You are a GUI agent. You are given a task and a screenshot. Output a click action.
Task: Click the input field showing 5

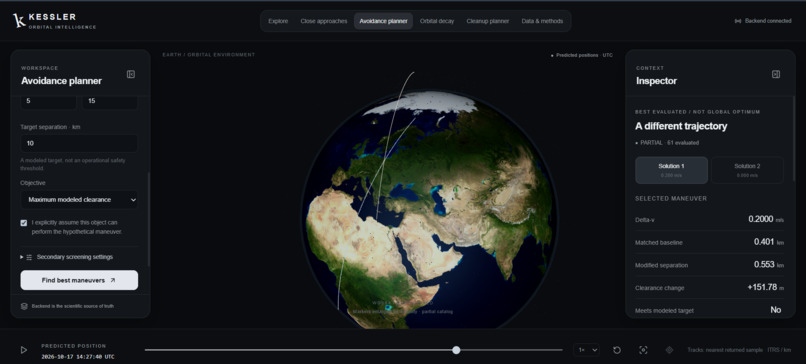tap(48, 101)
